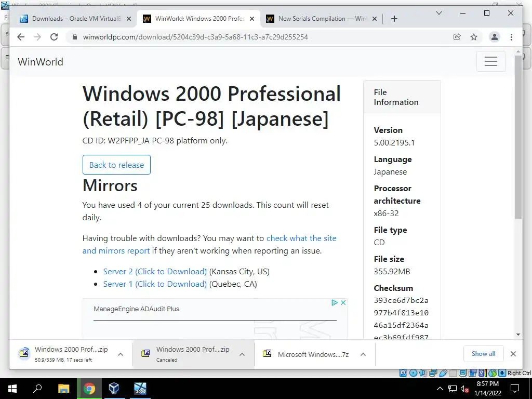This screenshot has height=399, width=532.
Task: Click VirtualBox USB status icon
Action: [x=443, y=373]
